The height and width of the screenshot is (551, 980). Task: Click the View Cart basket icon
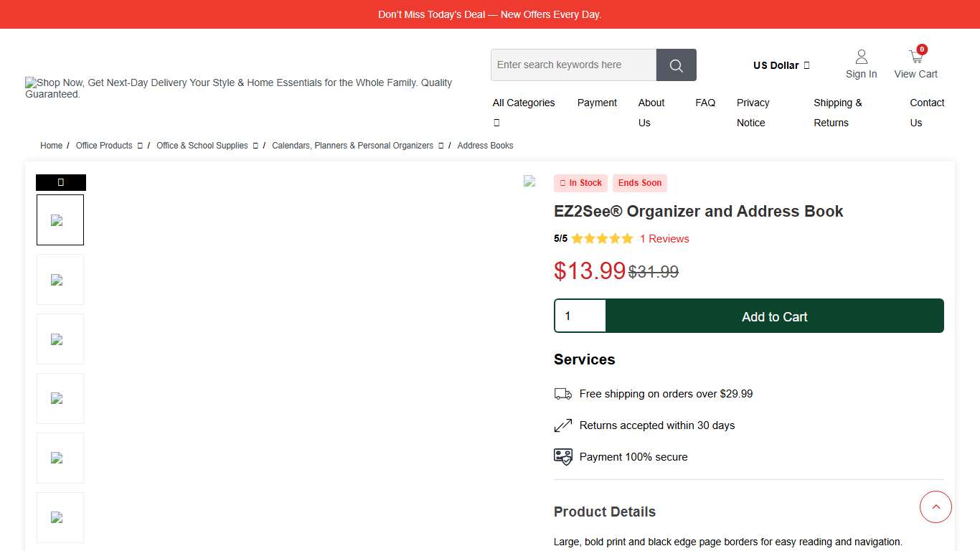tap(915, 55)
